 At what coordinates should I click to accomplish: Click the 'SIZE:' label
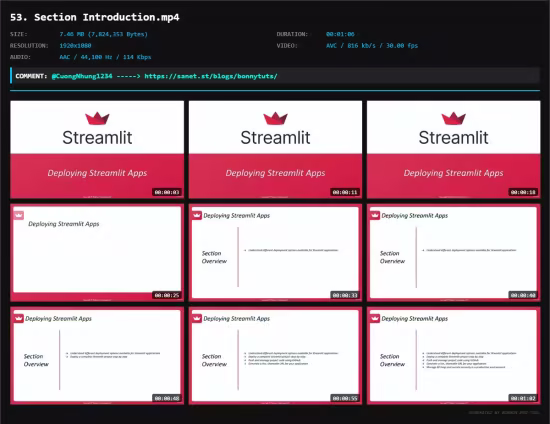19,34
